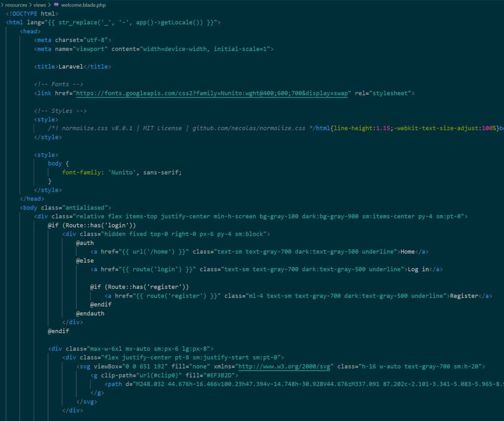Click the div with 'relative flex items-top' classes

point(251,216)
